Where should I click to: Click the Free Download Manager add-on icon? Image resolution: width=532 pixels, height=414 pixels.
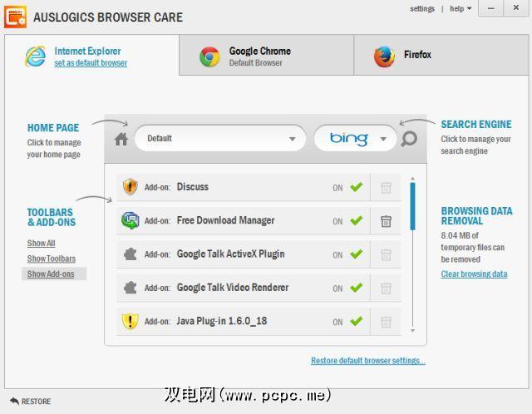coord(130,220)
